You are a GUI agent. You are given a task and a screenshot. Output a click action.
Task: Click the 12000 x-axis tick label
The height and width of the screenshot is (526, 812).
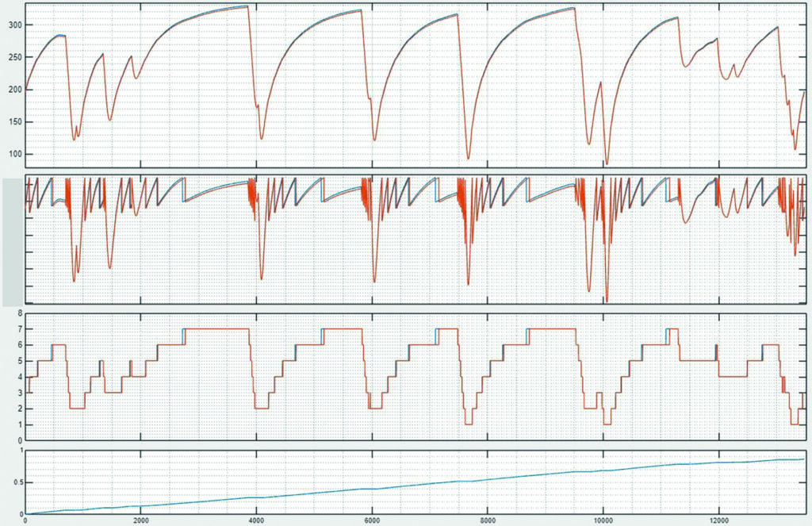(x=718, y=520)
